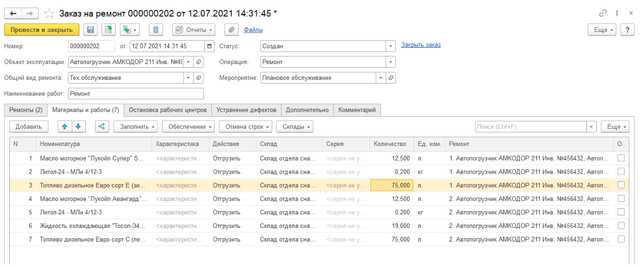This screenshot has width=644, height=267.
Task: Click the Жидкость охлаждающая "Тосол-Э4... cell
Action: [94, 226]
